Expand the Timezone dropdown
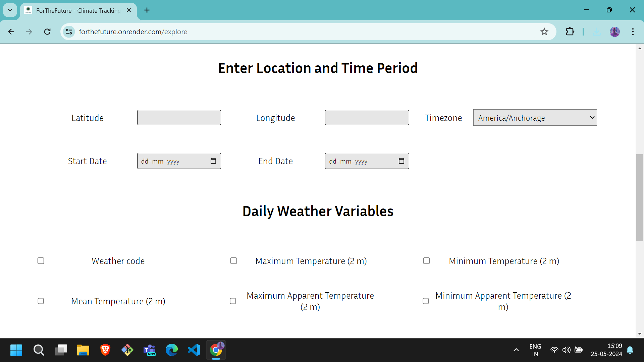Image resolution: width=644 pixels, height=362 pixels. tap(535, 118)
